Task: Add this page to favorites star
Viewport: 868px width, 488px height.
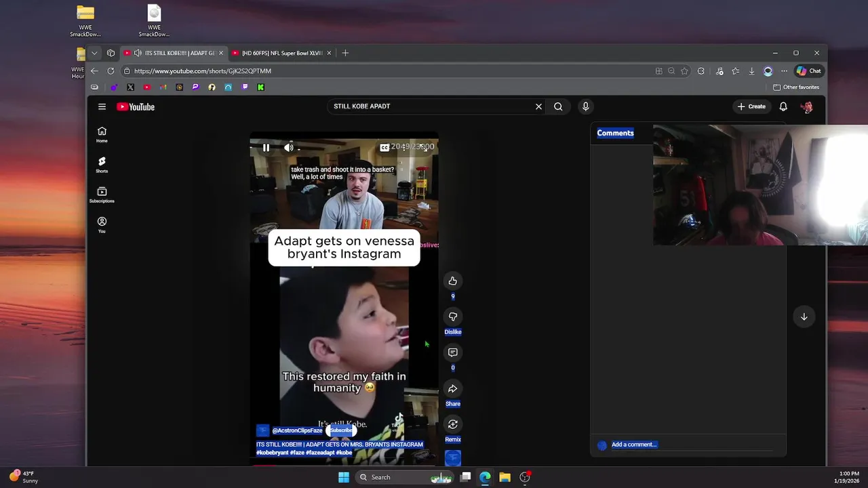Action: point(684,70)
